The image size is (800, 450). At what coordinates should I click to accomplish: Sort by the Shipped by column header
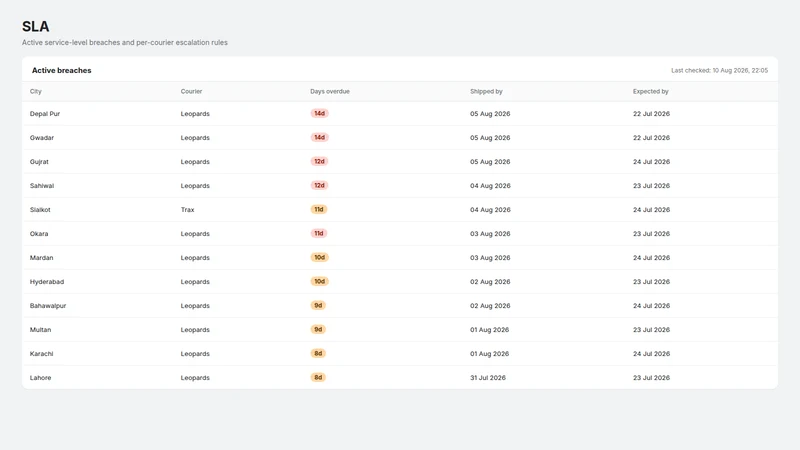click(x=486, y=91)
